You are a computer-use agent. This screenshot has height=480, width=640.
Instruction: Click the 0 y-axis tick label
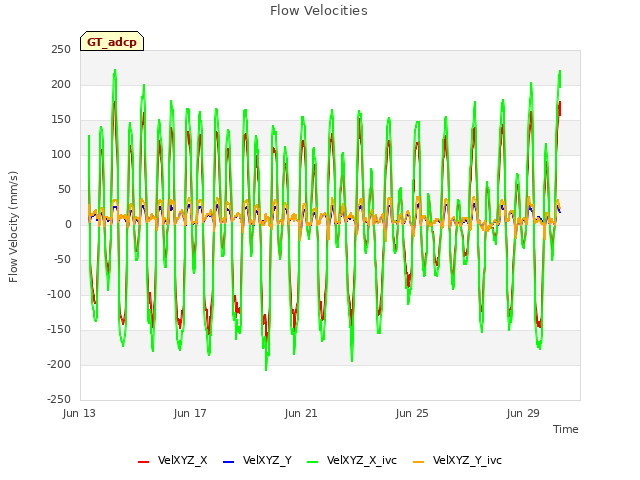(x=68, y=225)
